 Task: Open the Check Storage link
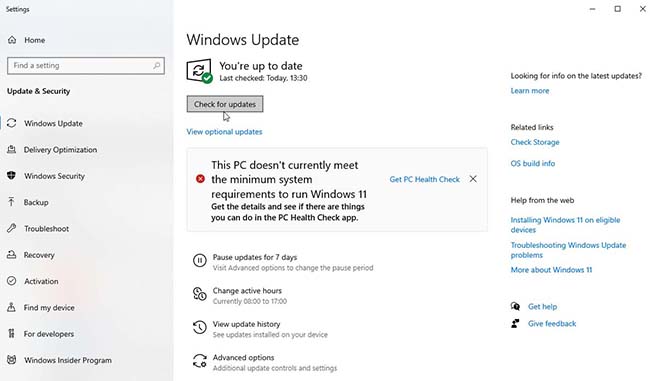(535, 142)
